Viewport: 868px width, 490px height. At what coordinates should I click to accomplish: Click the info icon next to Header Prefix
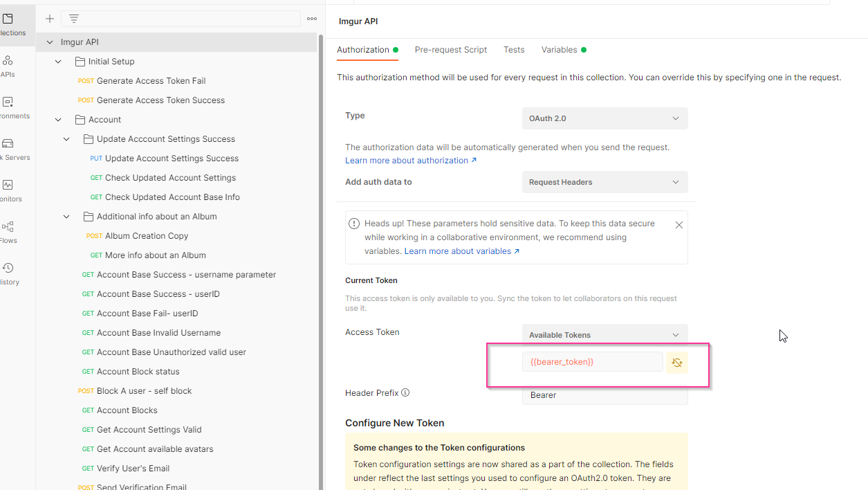[405, 392]
